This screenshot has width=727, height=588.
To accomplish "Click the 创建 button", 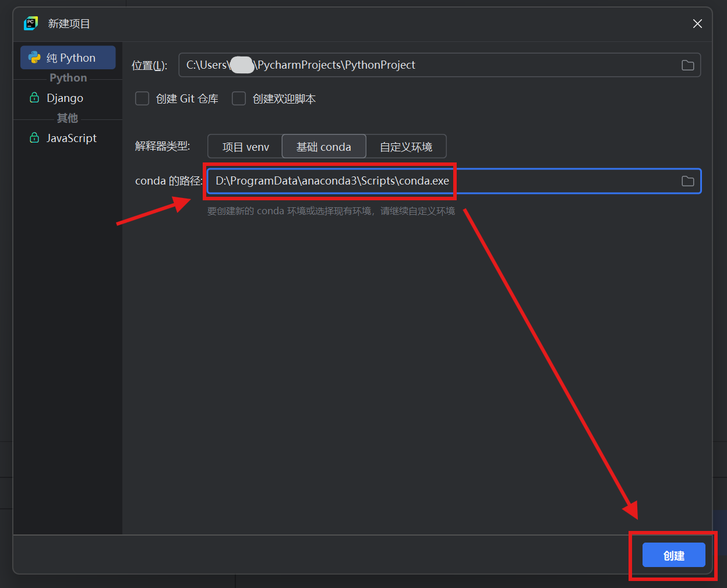I will [x=673, y=555].
